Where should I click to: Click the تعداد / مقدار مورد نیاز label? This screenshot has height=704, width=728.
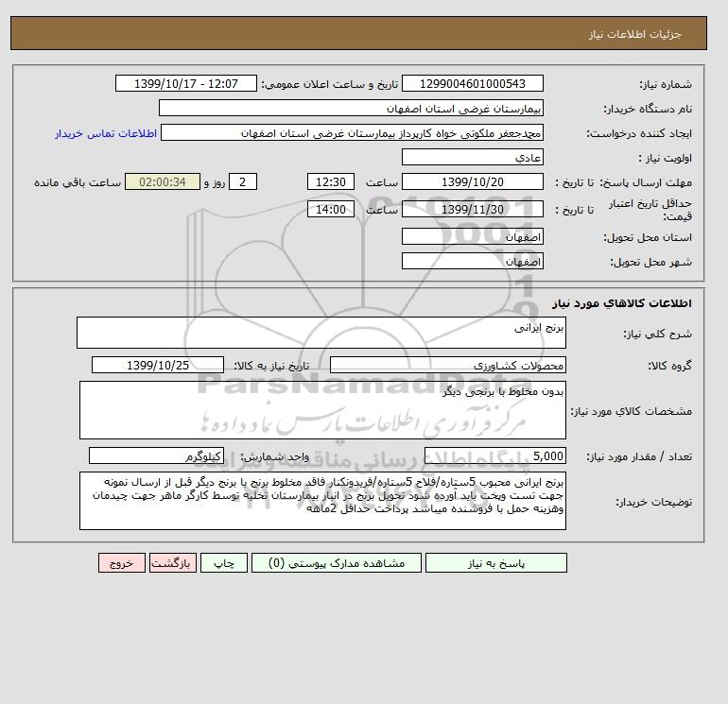(639, 457)
